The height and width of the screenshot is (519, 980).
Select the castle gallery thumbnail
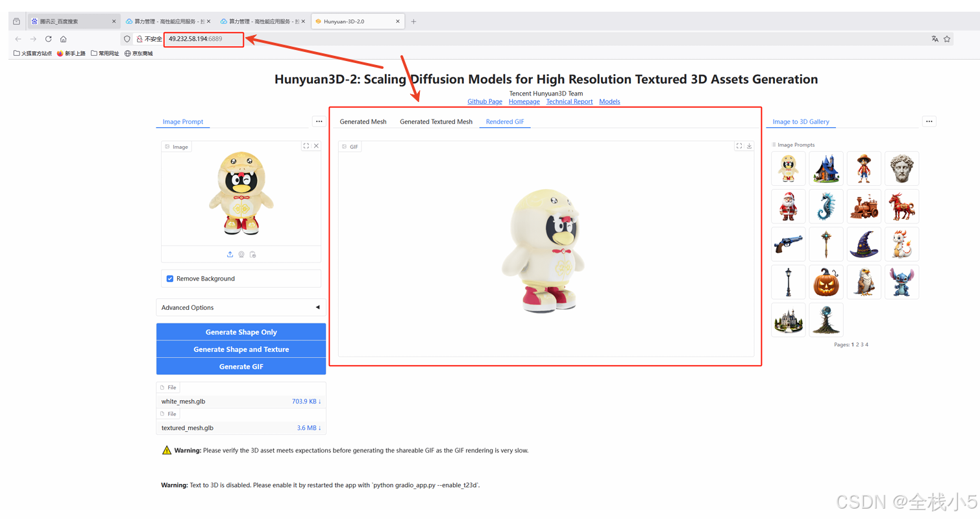[x=789, y=320]
